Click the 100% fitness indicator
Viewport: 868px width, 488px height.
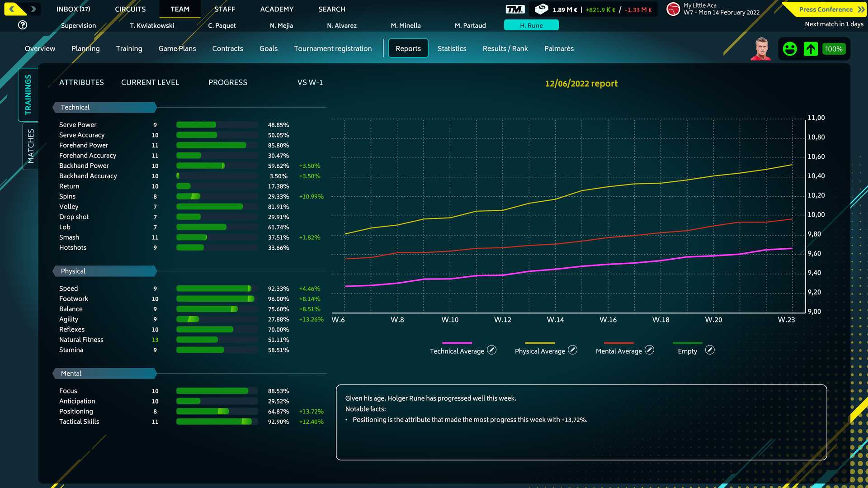(x=834, y=49)
